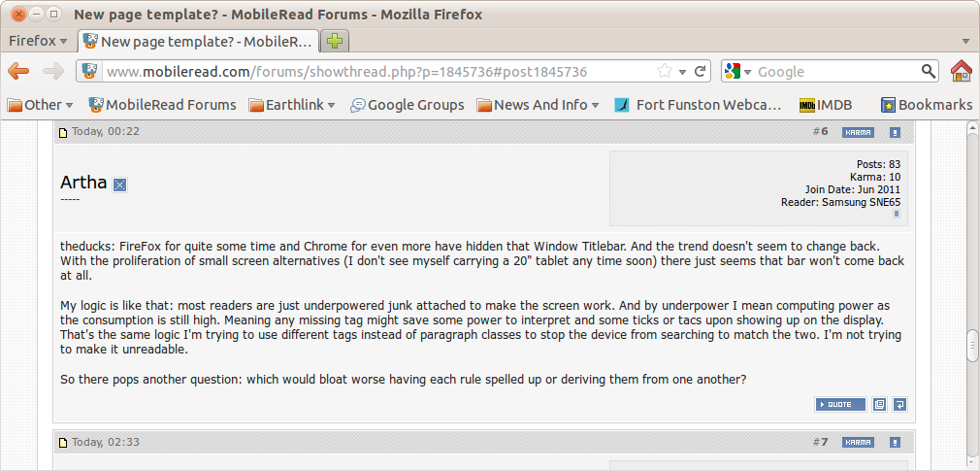Select the New page template tab

[x=199, y=41]
